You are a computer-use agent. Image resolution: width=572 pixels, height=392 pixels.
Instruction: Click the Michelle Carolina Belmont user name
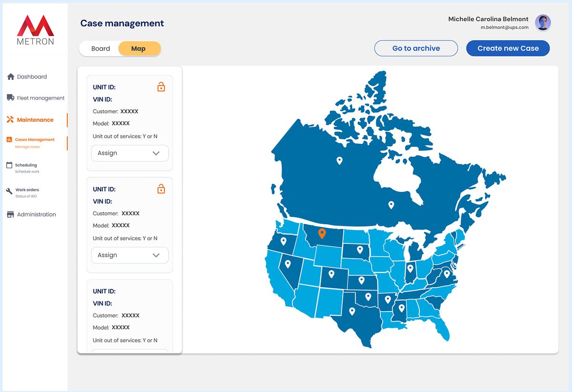coord(488,19)
